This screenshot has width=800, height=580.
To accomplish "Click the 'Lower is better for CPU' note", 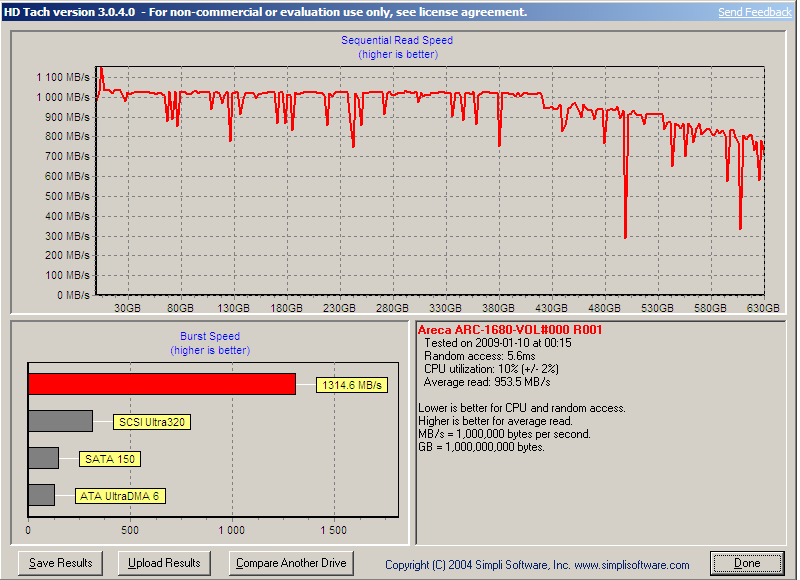I will (521, 408).
